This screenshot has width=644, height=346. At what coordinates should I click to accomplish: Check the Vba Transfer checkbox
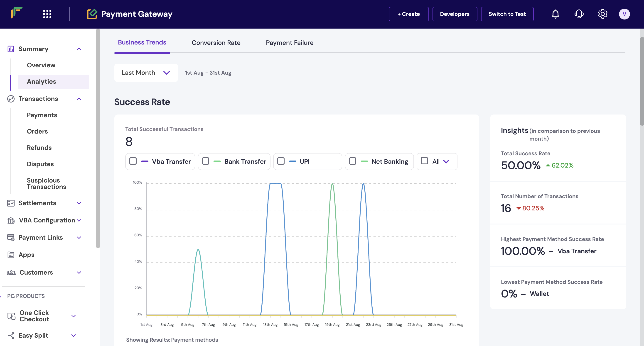(x=133, y=161)
